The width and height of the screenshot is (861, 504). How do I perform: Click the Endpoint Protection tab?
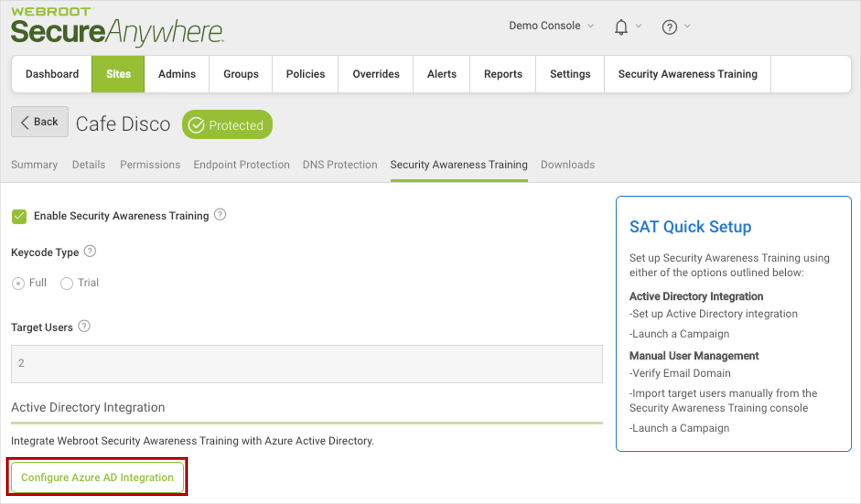pos(240,164)
